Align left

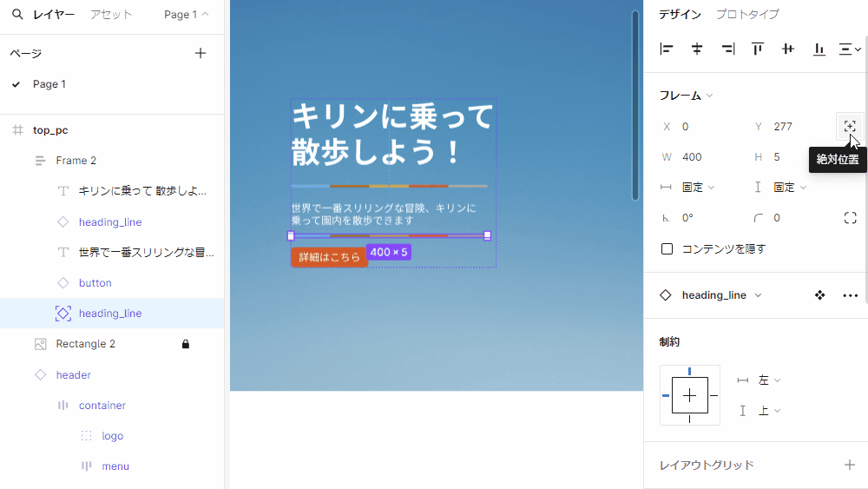667,50
